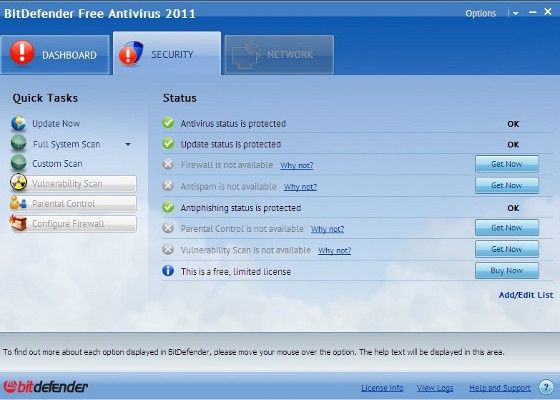Click 'Update status is protected' text
The height and width of the screenshot is (400, 560).
(231, 144)
